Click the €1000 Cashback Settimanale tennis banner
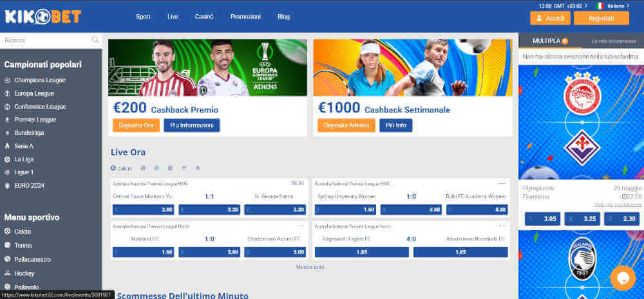 tap(413, 68)
